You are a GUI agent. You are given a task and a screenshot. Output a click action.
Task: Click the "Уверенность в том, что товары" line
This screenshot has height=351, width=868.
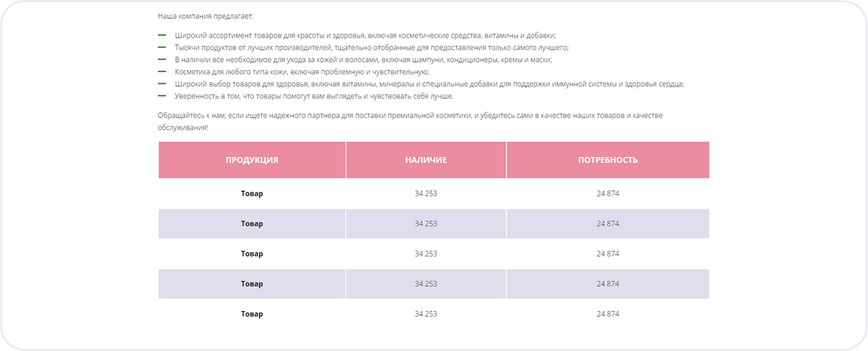(314, 96)
